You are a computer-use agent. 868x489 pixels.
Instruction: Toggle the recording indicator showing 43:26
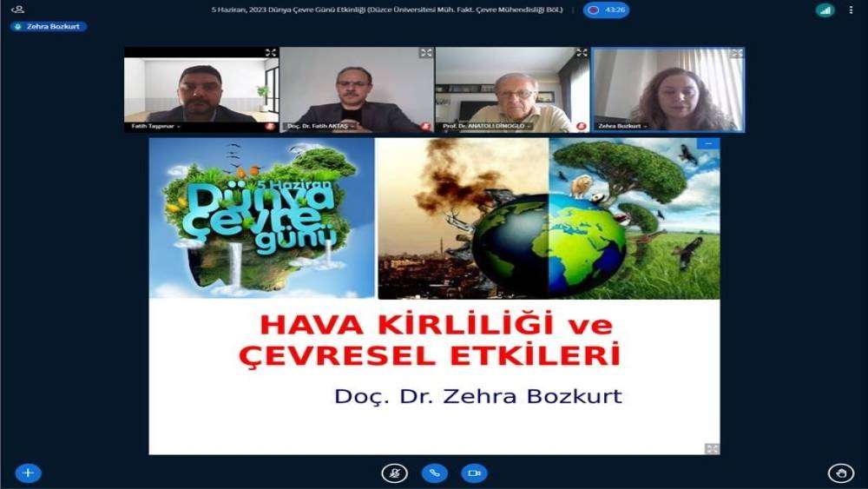point(606,10)
